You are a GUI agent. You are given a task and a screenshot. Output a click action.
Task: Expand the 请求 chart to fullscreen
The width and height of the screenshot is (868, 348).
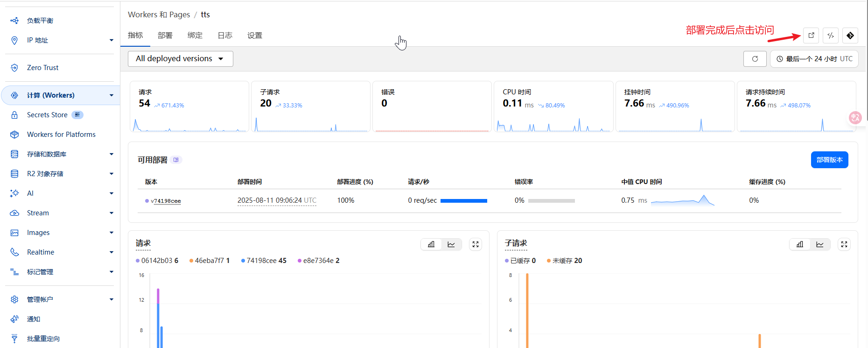[476, 244]
